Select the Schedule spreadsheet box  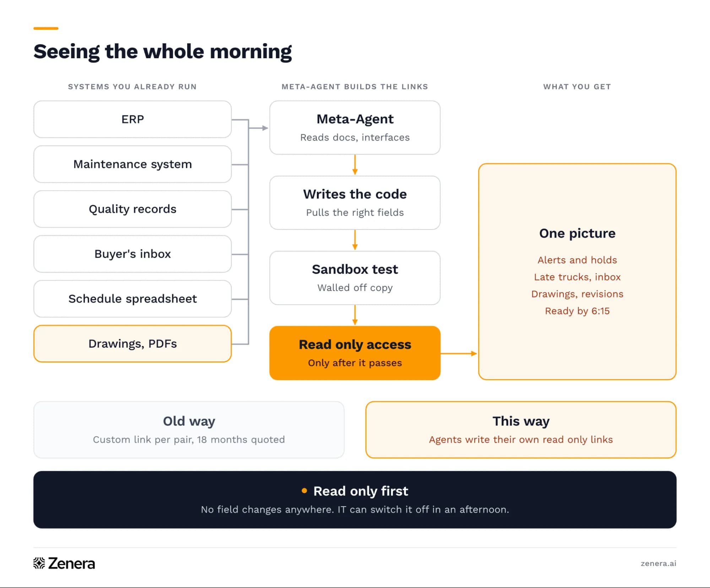click(x=132, y=299)
